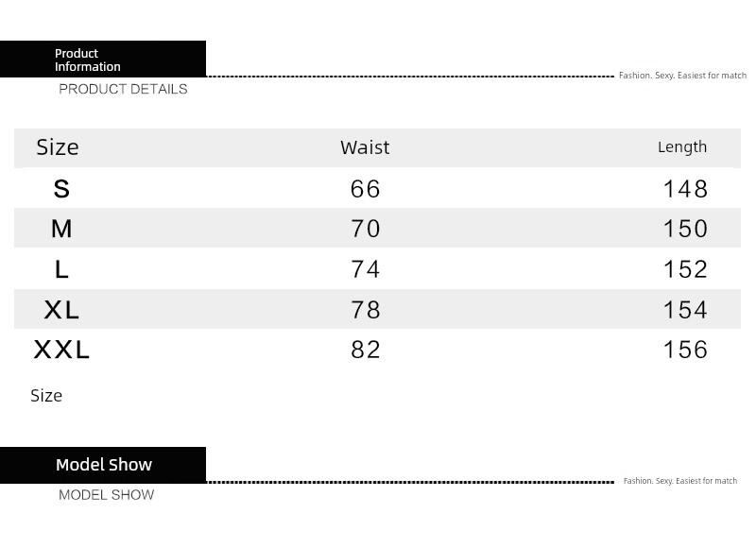This screenshot has width=756, height=548.
Task: Click waist value 82 for size XXL
Action: click(x=366, y=350)
